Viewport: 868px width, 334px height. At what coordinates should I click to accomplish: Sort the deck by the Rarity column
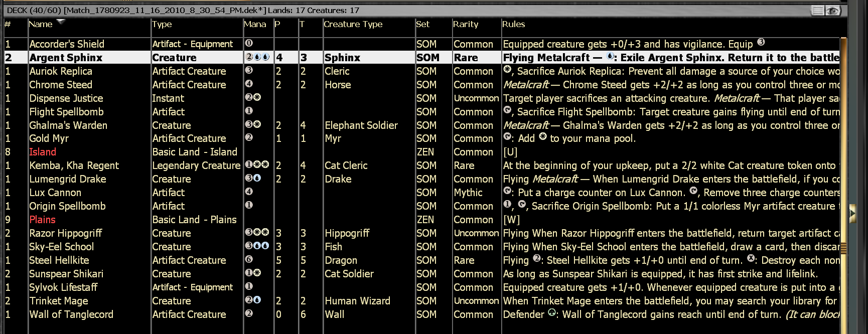466,24
